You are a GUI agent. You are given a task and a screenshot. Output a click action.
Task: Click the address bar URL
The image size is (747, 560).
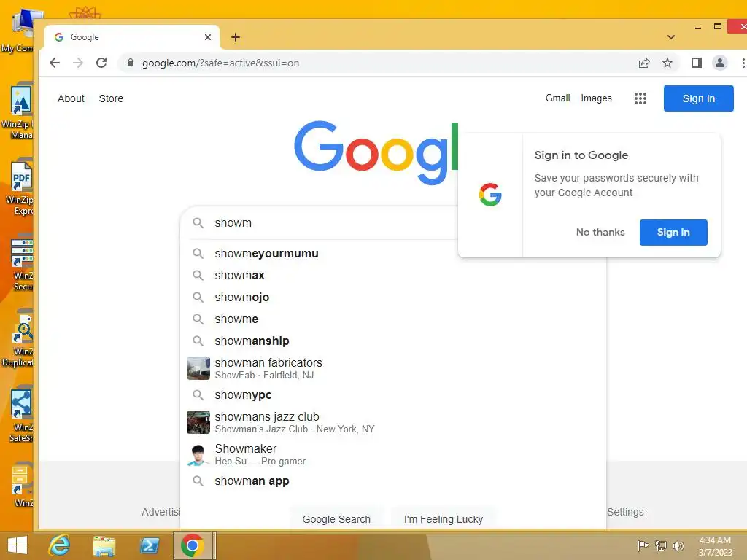coord(220,63)
